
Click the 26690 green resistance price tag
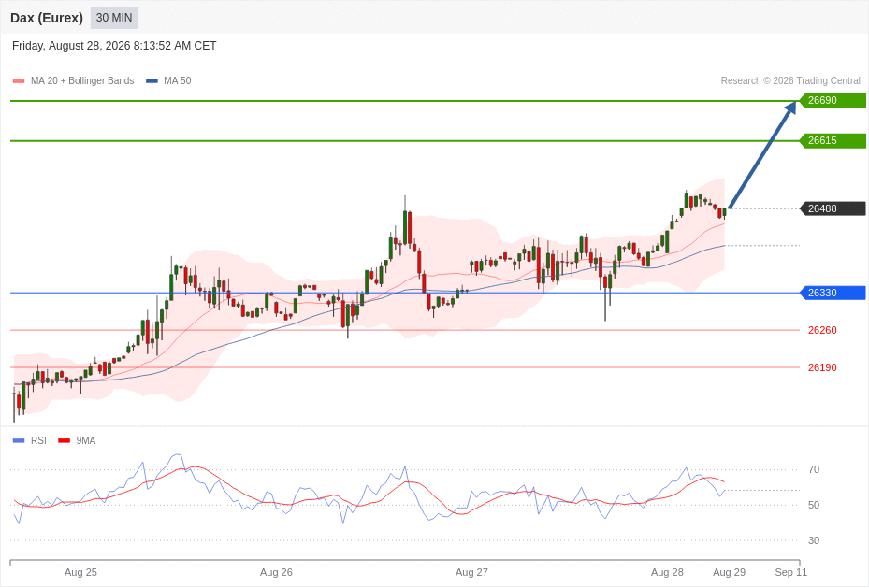click(x=833, y=101)
